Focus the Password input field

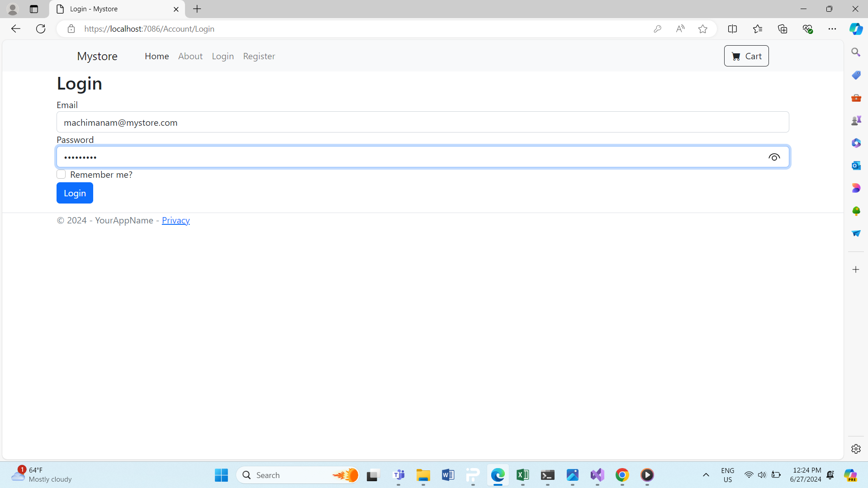pos(423,157)
